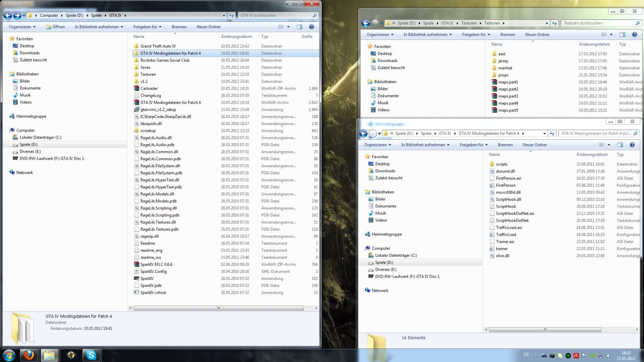The width and height of the screenshot is (644, 362).
Task: Select Diverses (E:) in the GTA IV window sidebar
Action: (30, 152)
